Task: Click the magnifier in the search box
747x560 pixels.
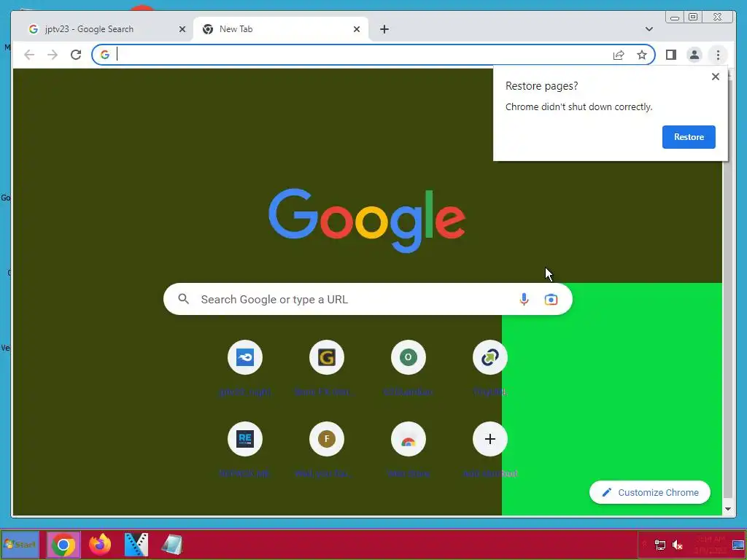Action: 183,299
